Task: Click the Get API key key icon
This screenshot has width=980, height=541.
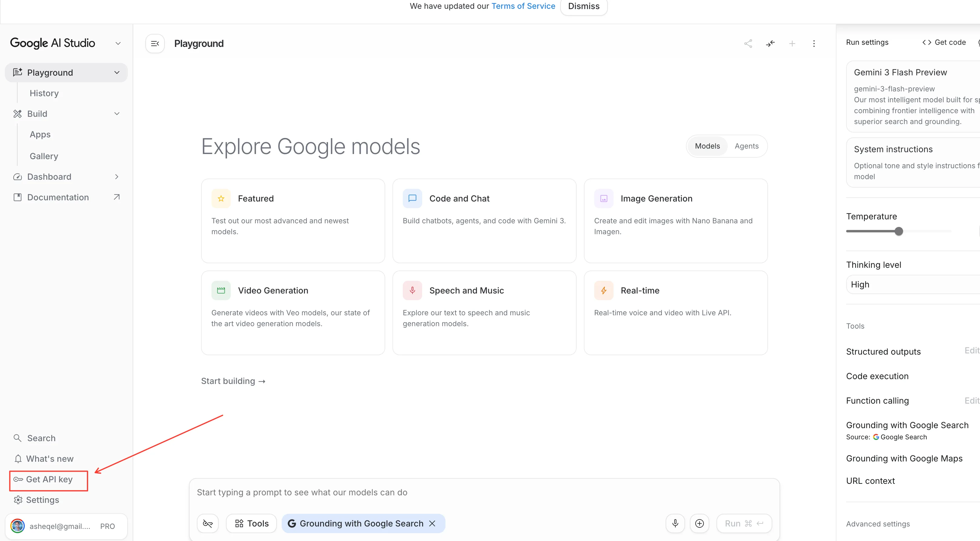Action: tap(18, 479)
